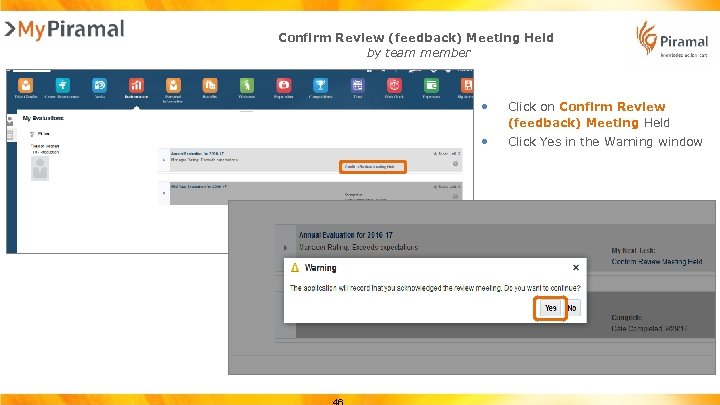This screenshot has width=720, height=405.
Task: Open the Wellness green walking-figure icon
Action: coord(247,85)
